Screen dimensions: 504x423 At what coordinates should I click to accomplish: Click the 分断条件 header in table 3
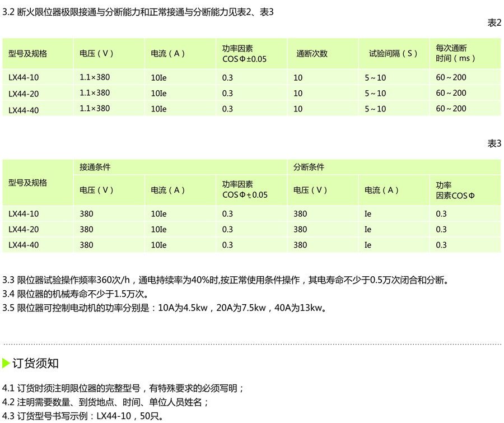click(309, 168)
